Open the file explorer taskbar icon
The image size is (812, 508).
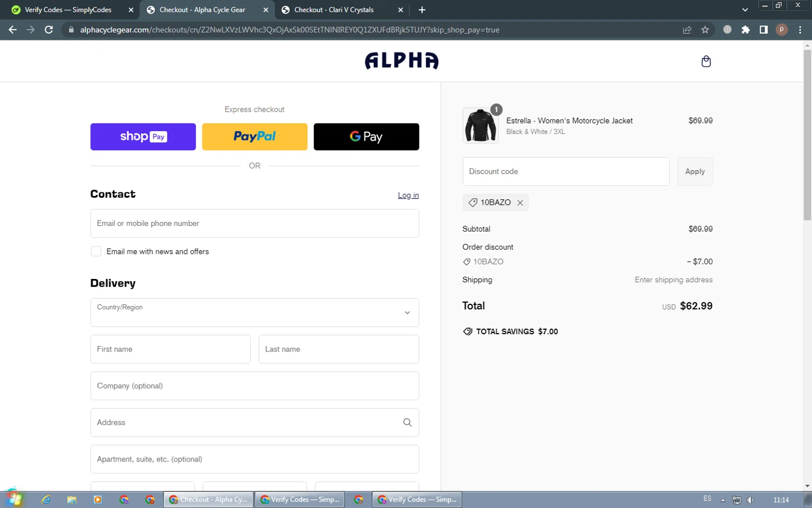tap(71, 500)
